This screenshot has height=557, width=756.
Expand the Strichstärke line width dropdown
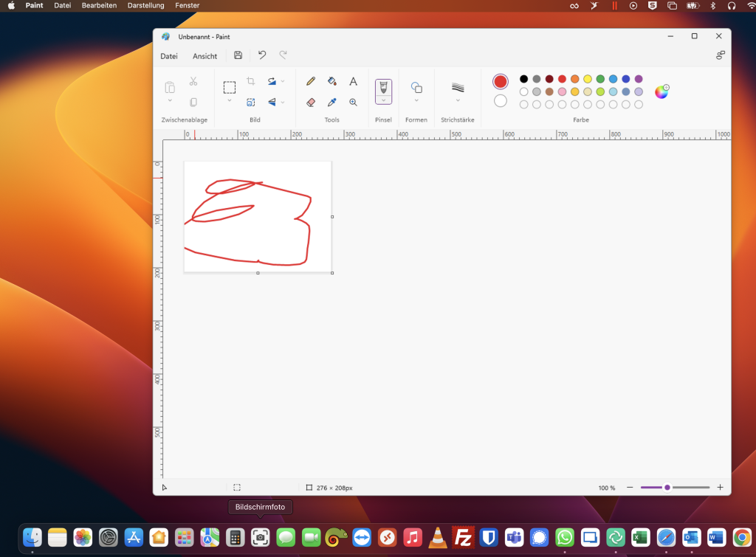point(458,100)
